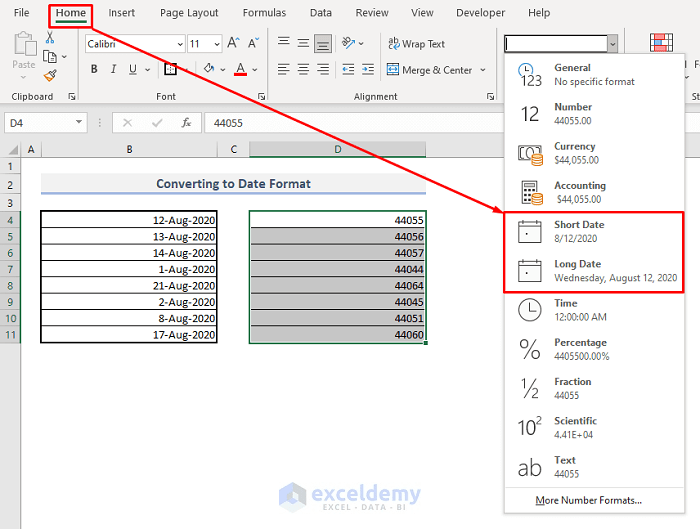
Task: Click the Orientation text angle icon
Action: tap(348, 43)
